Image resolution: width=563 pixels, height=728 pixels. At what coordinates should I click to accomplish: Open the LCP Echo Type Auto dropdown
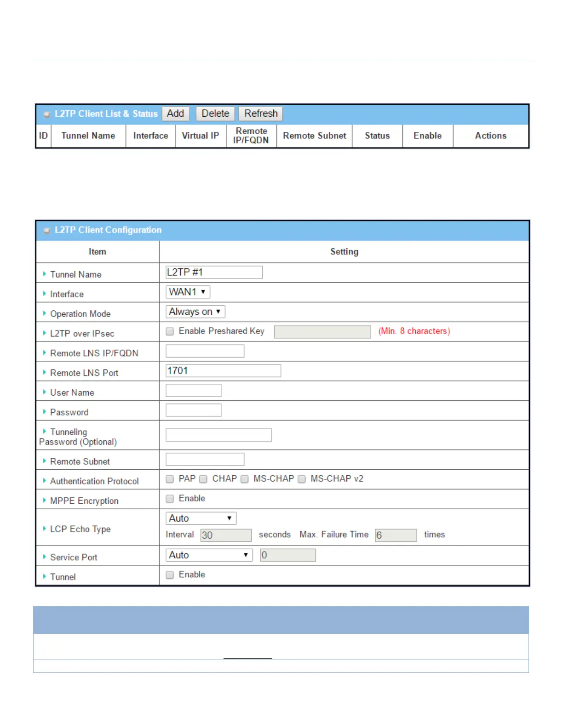(x=201, y=518)
